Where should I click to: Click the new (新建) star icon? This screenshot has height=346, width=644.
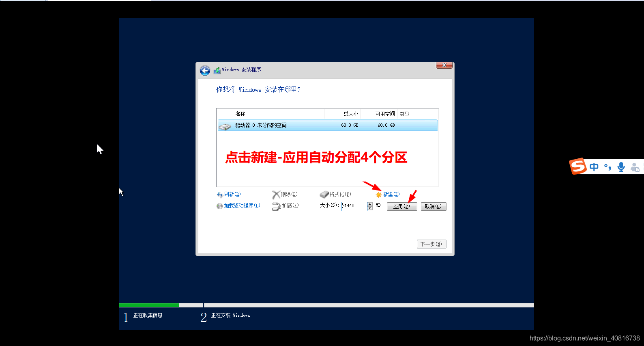tap(379, 195)
